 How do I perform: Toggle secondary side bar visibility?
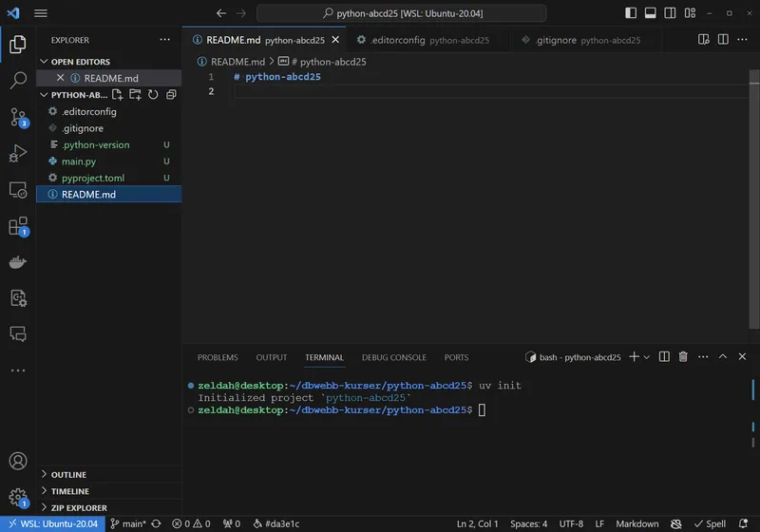pyautogui.click(x=670, y=13)
